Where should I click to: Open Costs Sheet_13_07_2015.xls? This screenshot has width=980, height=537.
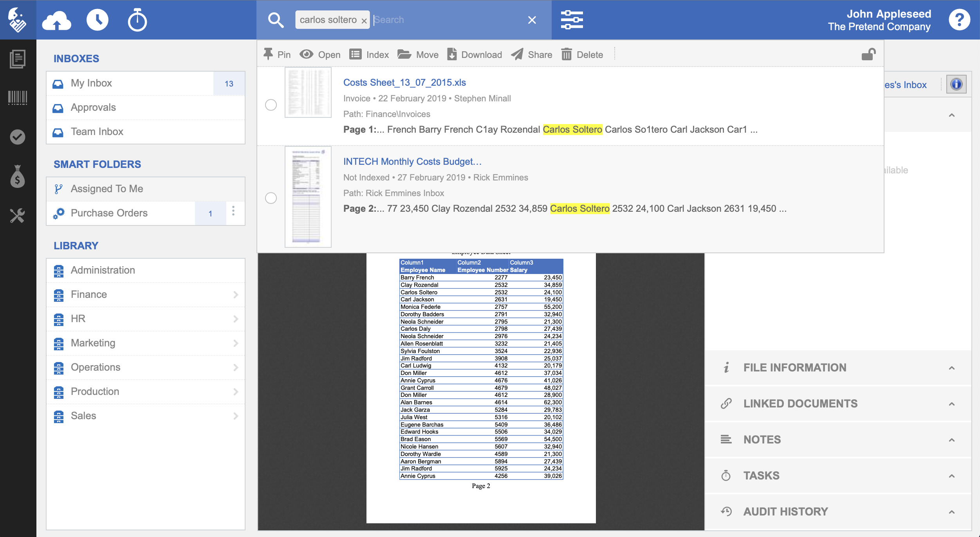click(x=404, y=83)
